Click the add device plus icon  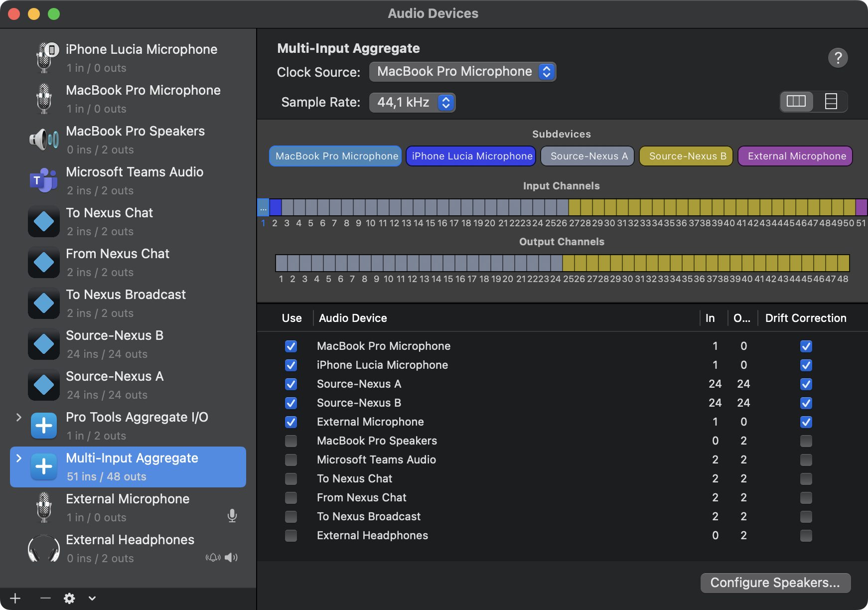point(15,598)
